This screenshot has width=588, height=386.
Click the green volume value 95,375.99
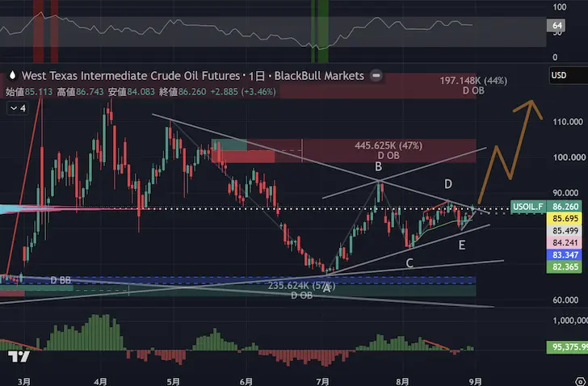click(x=567, y=347)
